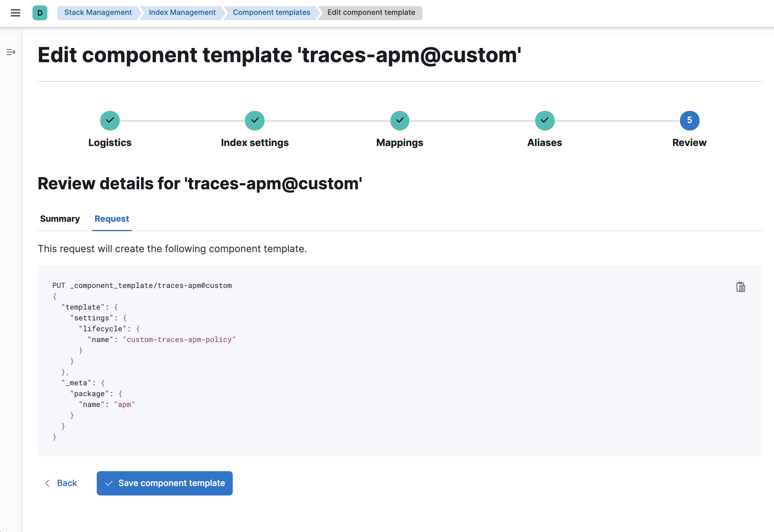Expand the collapsed left sidebar

coord(10,52)
